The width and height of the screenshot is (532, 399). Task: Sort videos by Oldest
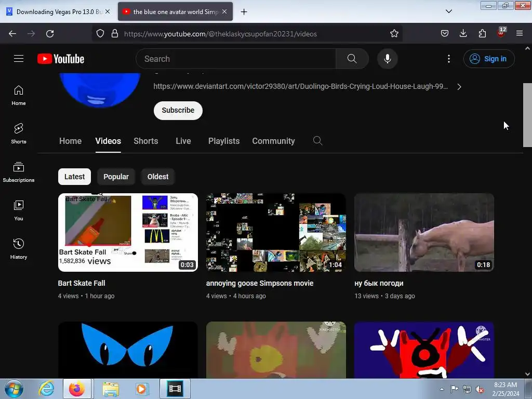tap(158, 177)
